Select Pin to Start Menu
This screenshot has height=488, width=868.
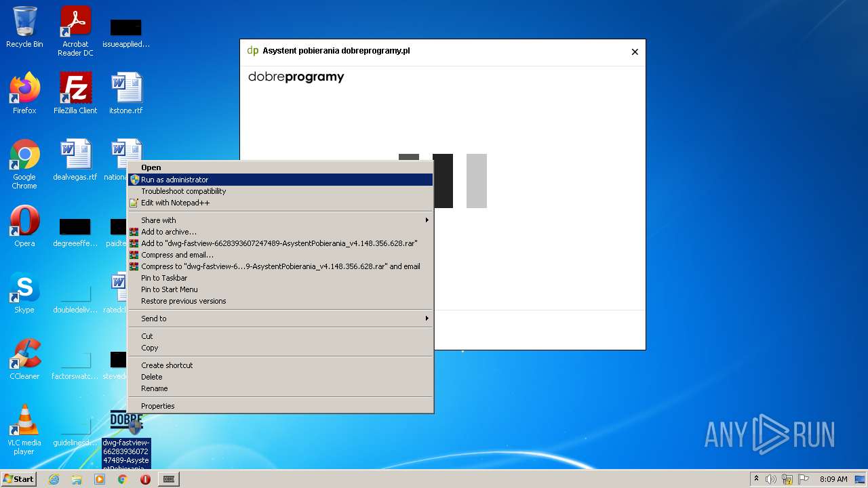(x=281, y=289)
